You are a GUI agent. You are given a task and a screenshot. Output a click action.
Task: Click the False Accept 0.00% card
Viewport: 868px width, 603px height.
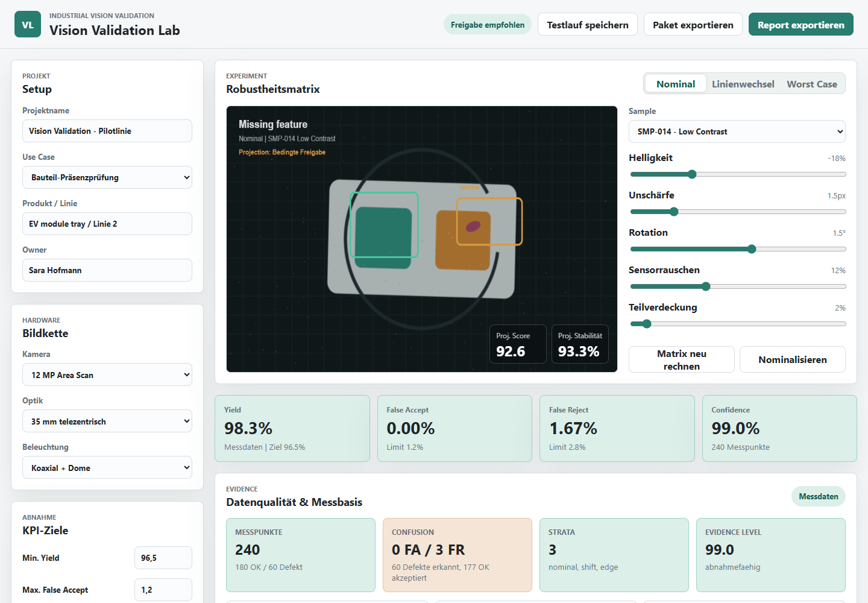454,428
